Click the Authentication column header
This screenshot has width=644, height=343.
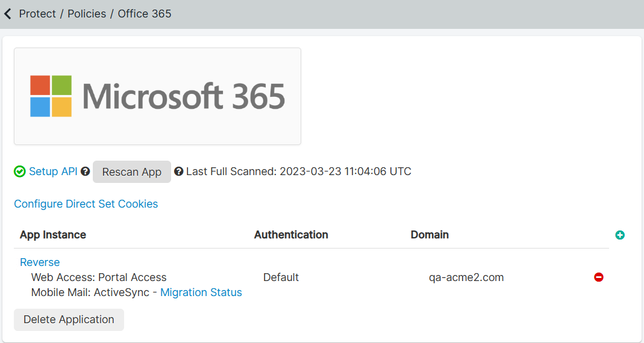click(291, 235)
